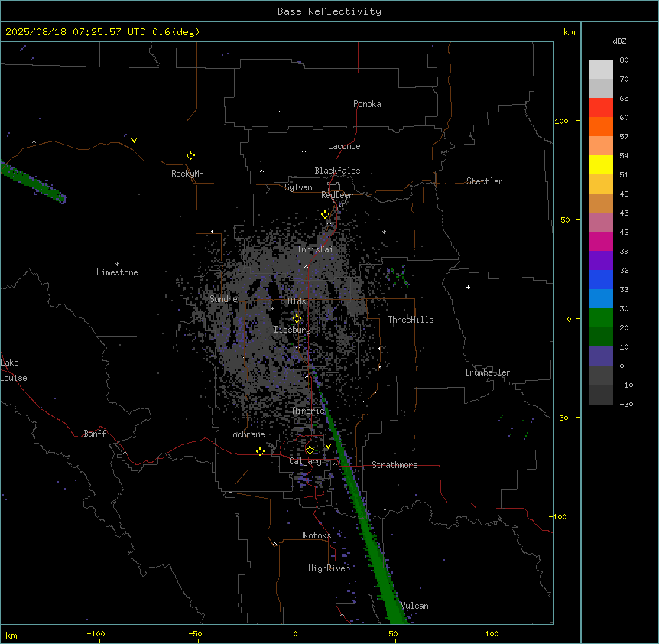Click the yellow v marker northwest of RockyMH
The height and width of the screenshot is (644, 659).
(134, 141)
